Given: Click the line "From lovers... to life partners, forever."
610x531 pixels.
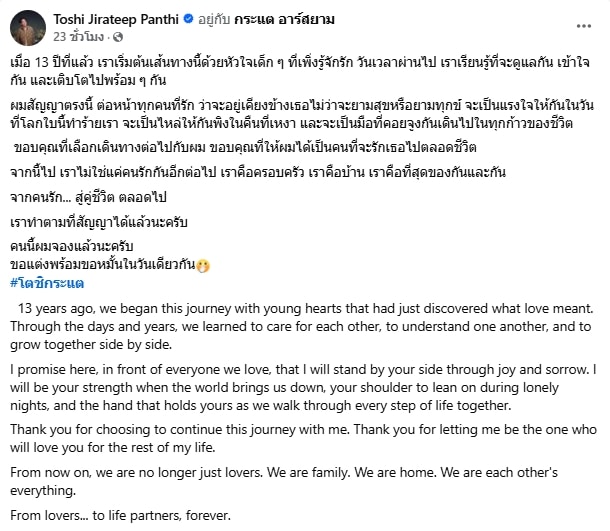Looking at the screenshot, I should [122, 516].
